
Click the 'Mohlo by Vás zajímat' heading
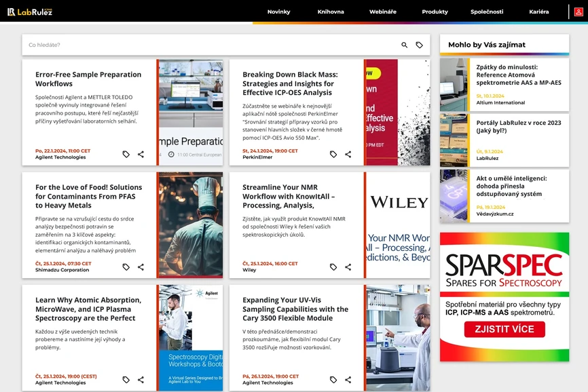(x=487, y=45)
